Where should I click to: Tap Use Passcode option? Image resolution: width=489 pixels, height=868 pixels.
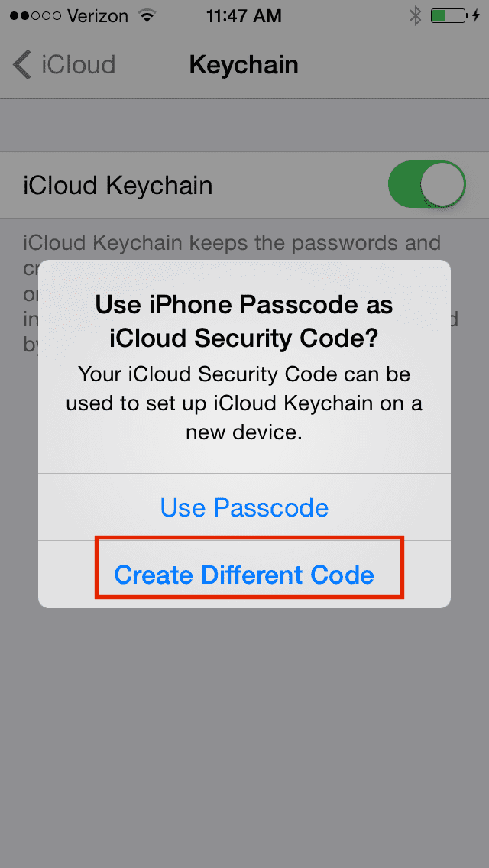[244, 507]
